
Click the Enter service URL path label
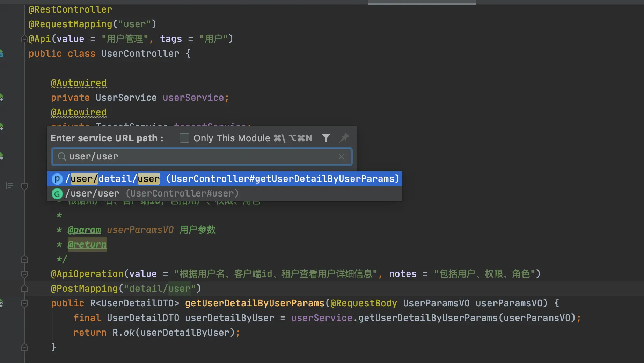(x=107, y=138)
